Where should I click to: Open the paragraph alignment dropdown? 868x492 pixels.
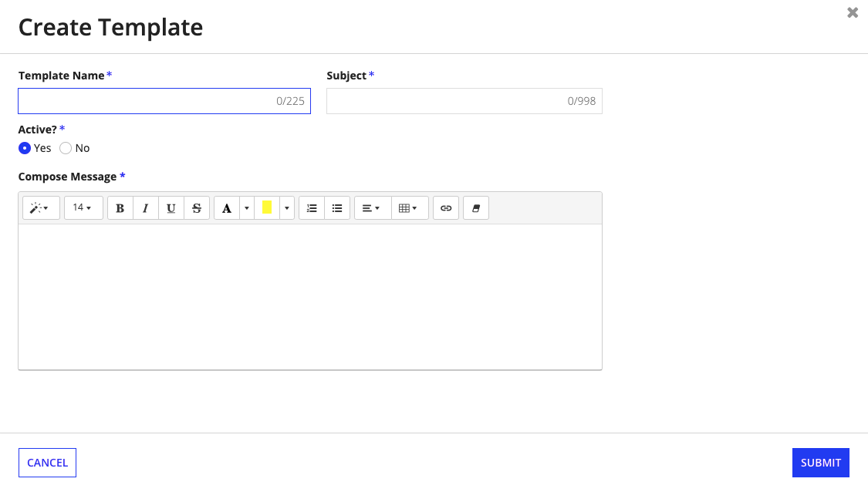(x=373, y=208)
